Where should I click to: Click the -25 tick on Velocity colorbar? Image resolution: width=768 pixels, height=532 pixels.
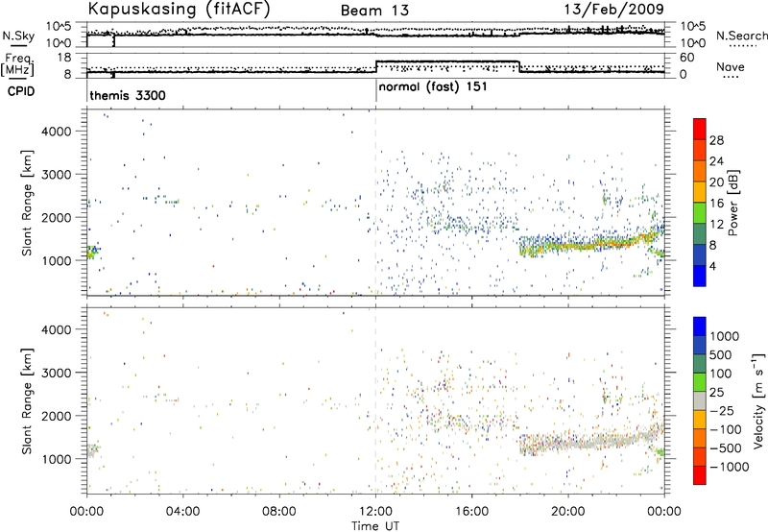click(722, 410)
